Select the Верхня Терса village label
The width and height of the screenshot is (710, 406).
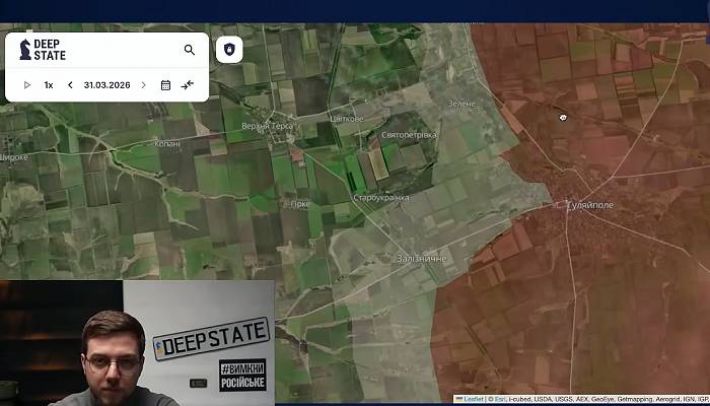pos(267,126)
